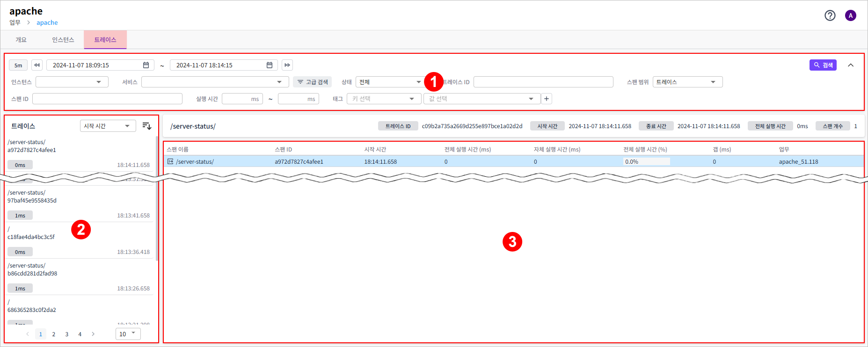Go to page 2 of traces

(54, 334)
